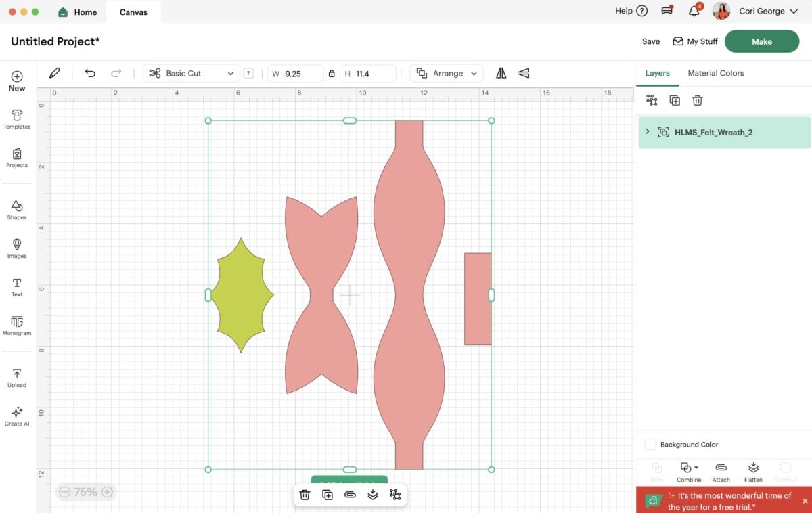The image size is (812, 513).
Task: Toggle the size lock between width and height
Action: click(332, 73)
